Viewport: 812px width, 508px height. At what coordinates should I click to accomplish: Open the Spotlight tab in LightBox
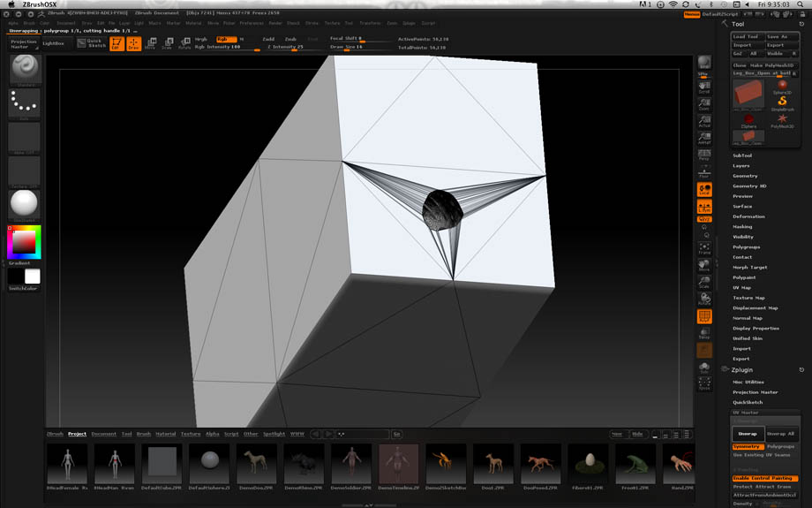point(274,434)
